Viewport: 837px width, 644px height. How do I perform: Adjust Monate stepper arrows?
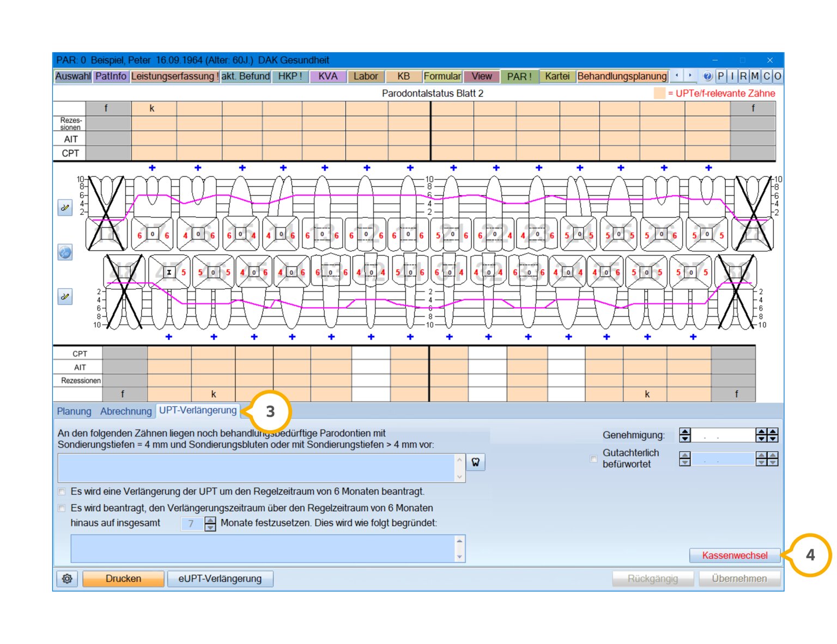click(x=210, y=524)
